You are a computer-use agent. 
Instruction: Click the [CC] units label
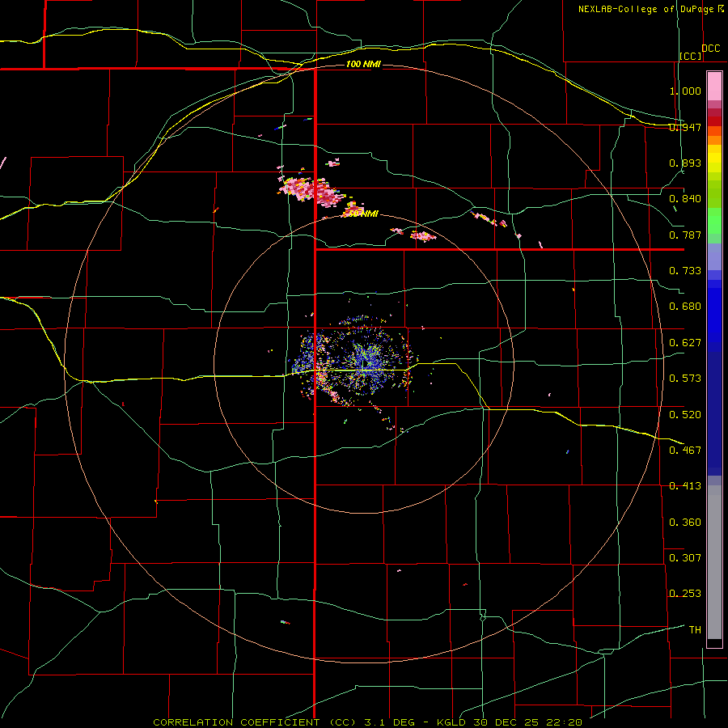(691, 56)
